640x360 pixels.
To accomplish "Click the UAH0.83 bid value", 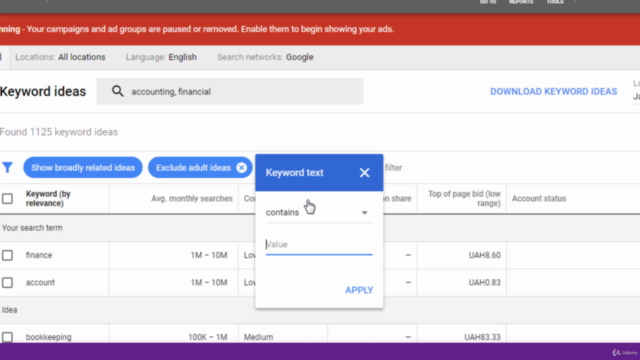I will pos(484,282).
